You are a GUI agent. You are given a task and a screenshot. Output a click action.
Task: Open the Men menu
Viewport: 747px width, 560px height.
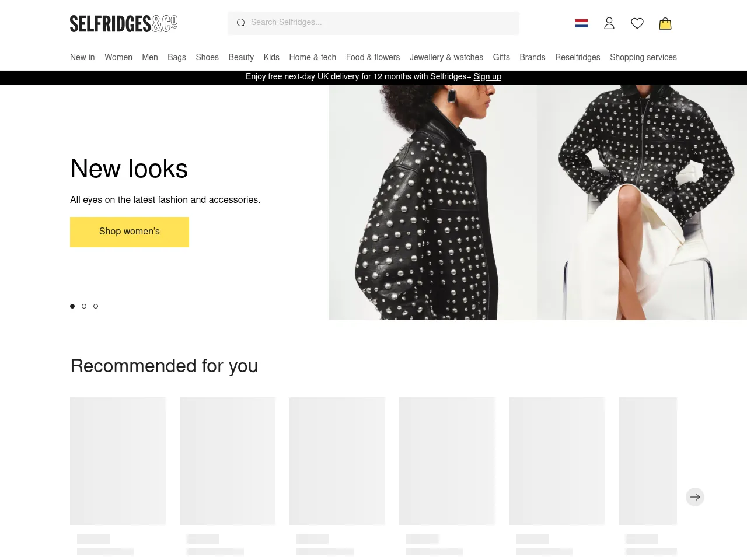point(150,57)
